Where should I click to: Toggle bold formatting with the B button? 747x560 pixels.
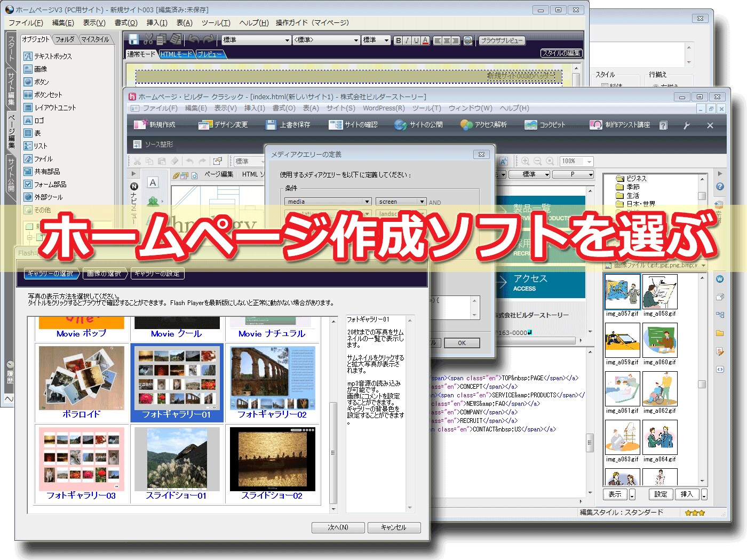click(398, 40)
